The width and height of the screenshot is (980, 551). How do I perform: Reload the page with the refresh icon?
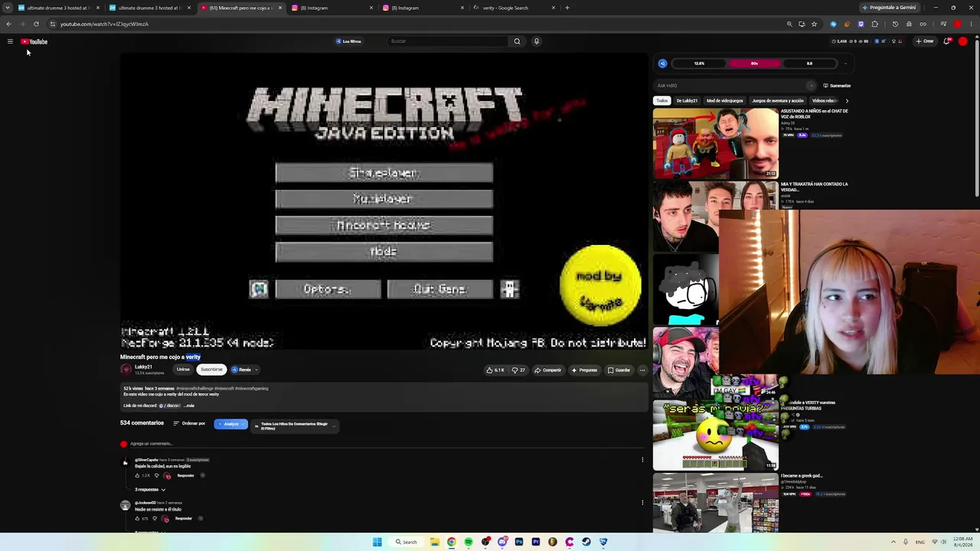click(x=36, y=24)
